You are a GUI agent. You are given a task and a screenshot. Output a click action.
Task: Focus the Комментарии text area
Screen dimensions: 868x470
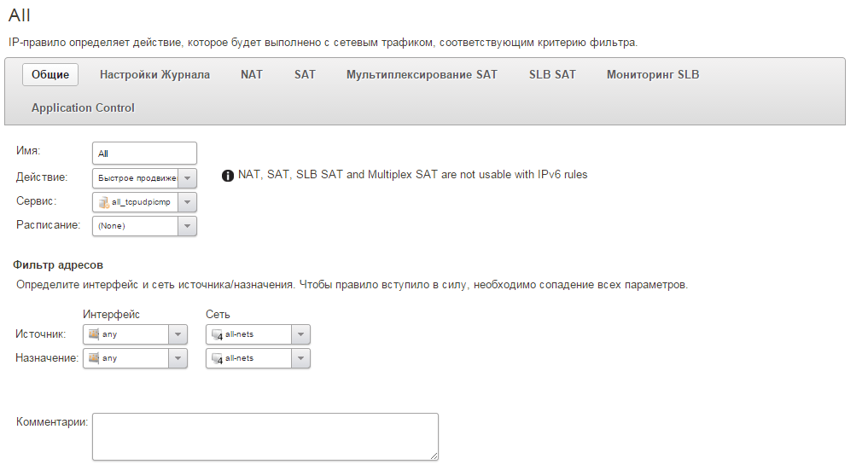tap(265, 437)
